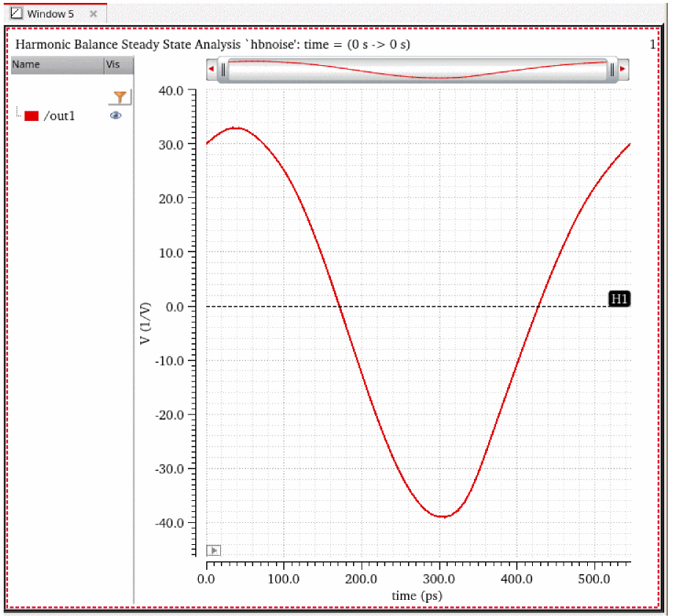Select the /out1 signal in legend
673x616 pixels.
(59, 116)
